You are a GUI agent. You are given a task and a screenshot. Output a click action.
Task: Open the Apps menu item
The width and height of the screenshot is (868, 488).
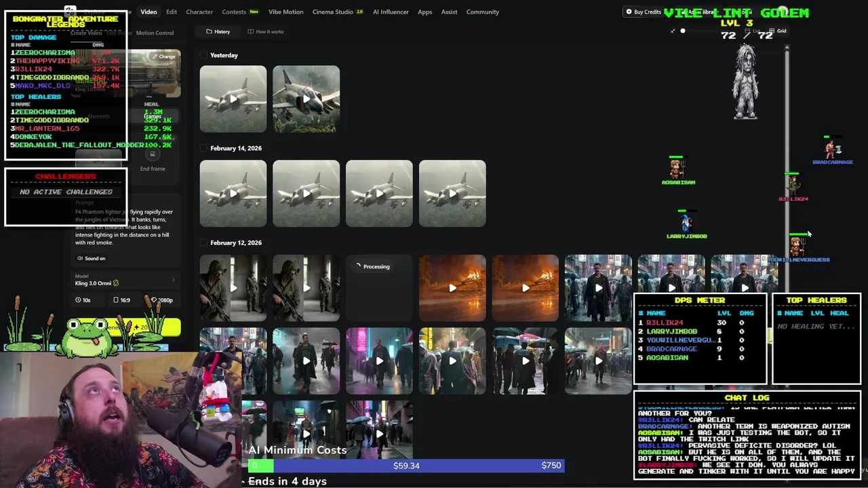425,12
